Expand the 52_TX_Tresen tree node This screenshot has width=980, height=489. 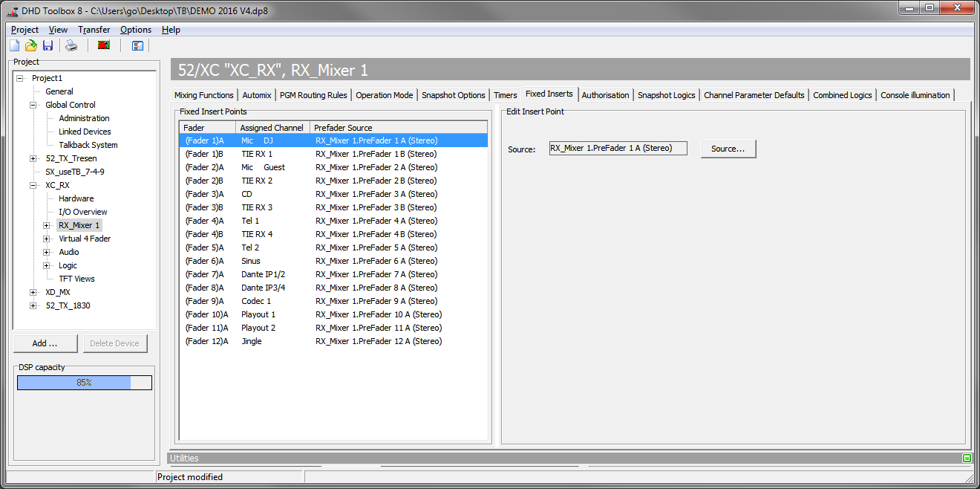point(31,158)
